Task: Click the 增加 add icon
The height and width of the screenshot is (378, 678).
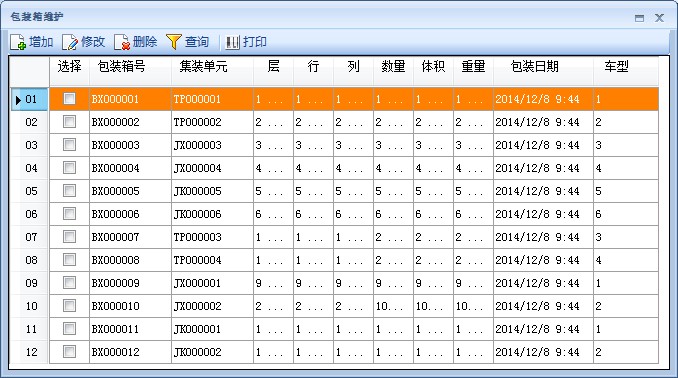Action: coord(18,42)
